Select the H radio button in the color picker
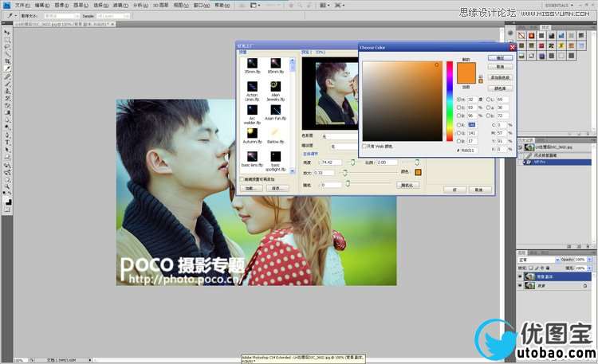The height and width of the screenshot is (364, 598). [x=458, y=99]
